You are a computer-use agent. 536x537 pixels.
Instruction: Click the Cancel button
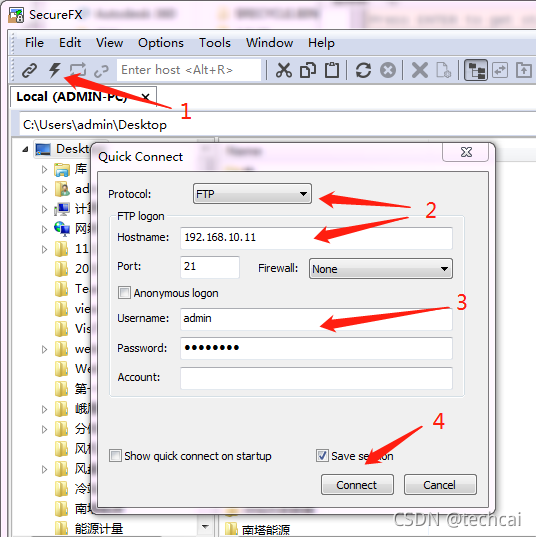(440, 485)
